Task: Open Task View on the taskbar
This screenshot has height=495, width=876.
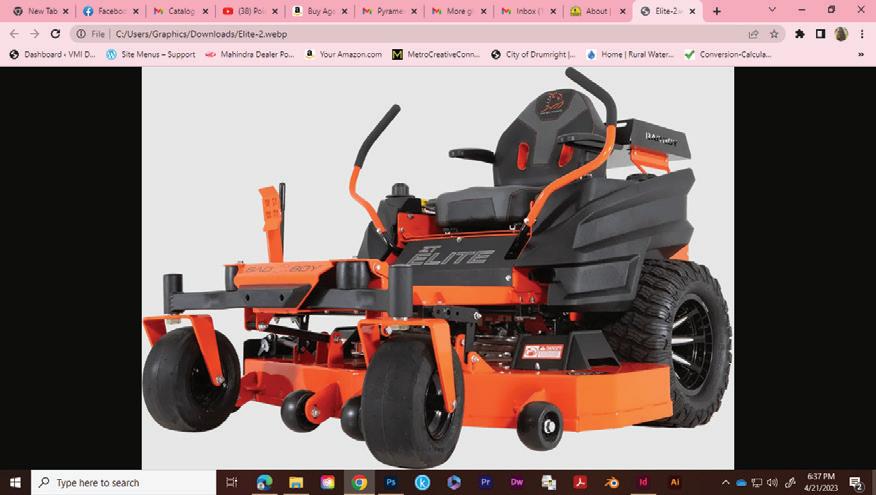Action: 232,482
